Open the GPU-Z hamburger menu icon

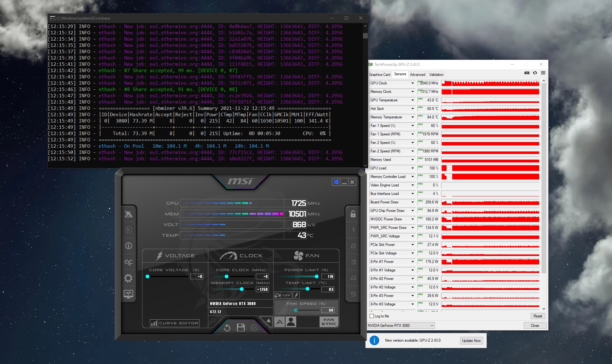tap(543, 73)
